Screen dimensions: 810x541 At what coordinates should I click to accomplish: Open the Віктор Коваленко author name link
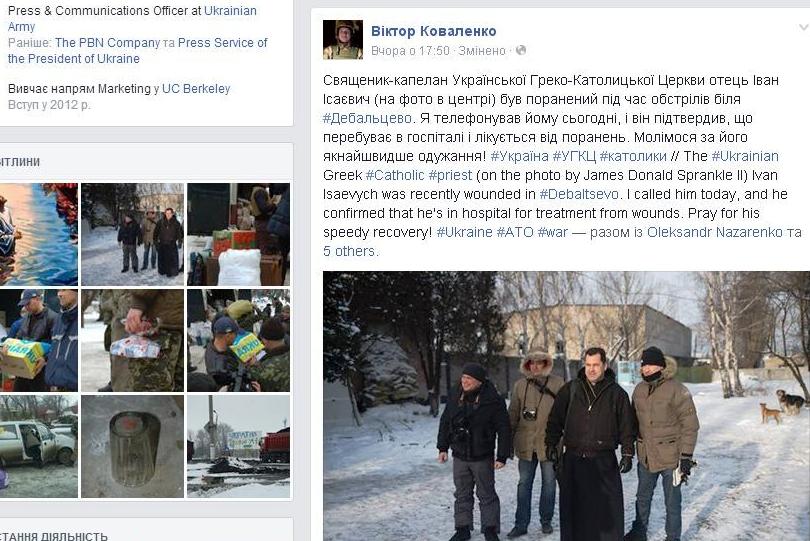433,31
